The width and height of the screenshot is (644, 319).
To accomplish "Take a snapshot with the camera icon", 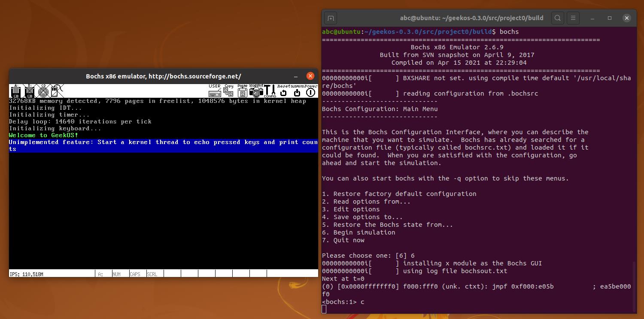I will pos(256,91).
